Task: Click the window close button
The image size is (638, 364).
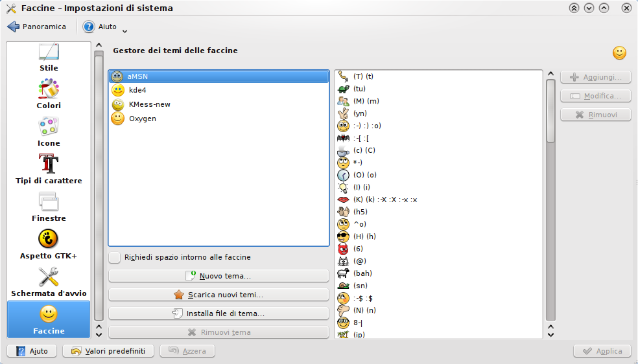Action: coord(626,8)
